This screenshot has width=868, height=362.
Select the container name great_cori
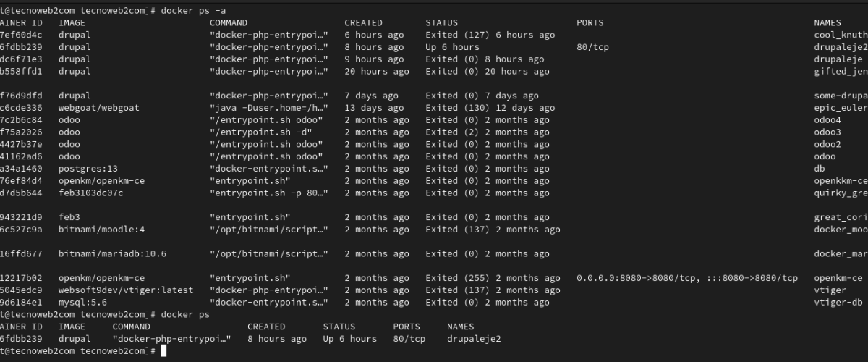coord(841,217)
